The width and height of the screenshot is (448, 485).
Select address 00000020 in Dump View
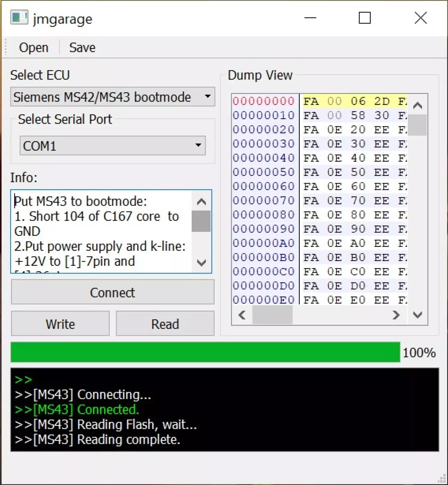pyautogui.click(x=263, y=129)
